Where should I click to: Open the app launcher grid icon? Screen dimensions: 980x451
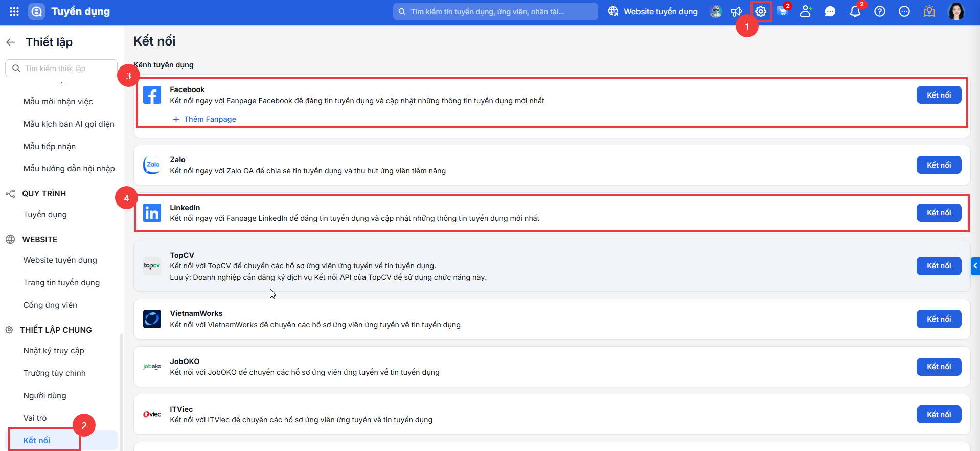pyautogui.click(x=14, y=11)
